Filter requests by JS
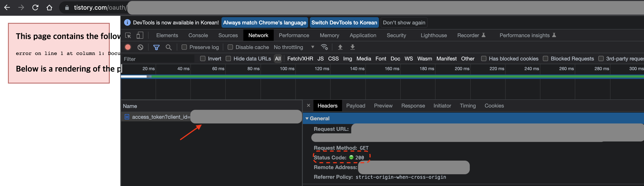 click(x=320, y=59)
